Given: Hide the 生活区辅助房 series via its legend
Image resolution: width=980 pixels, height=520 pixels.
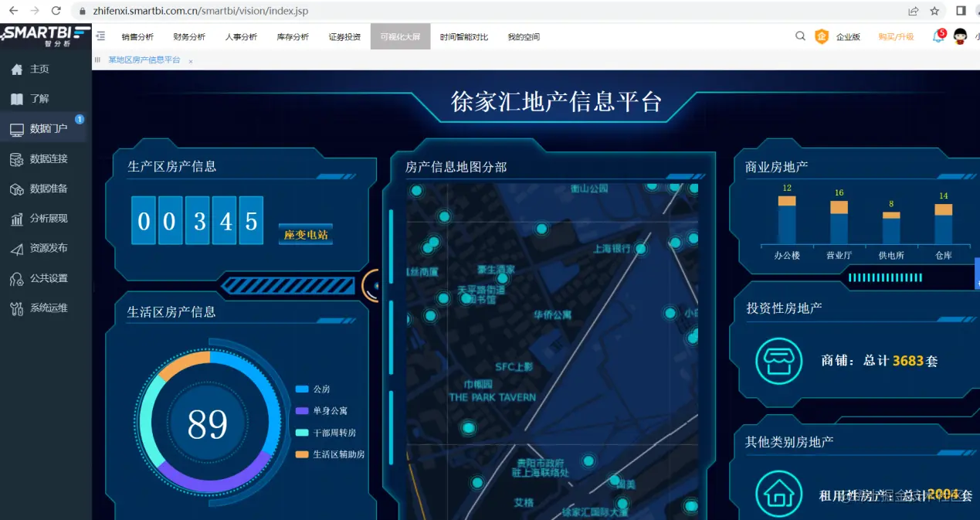Looking at the screenshot, I should 322,454.
